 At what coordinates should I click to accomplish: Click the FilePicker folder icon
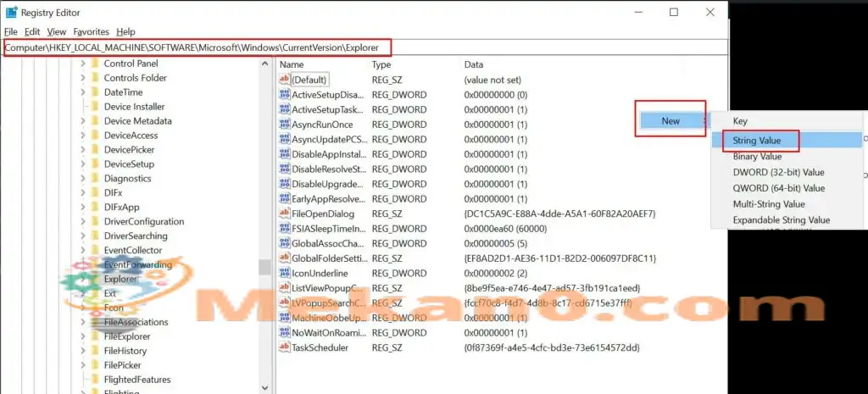pyautogui.click(x=94, y=365)
